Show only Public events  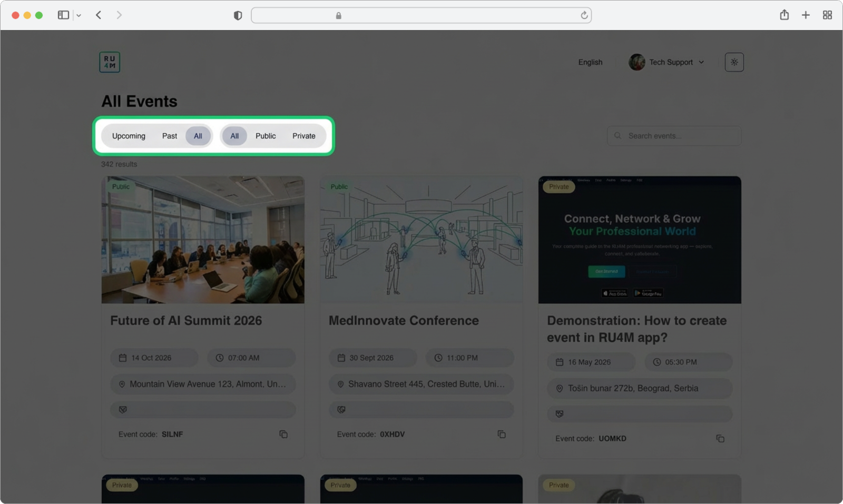point(266,136)
